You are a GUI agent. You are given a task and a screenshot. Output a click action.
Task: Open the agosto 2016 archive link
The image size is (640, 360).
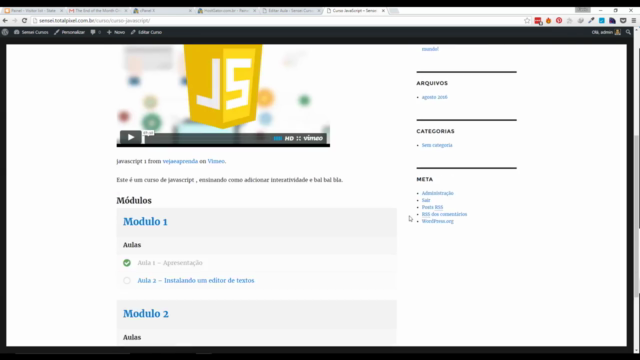point(434,97)
